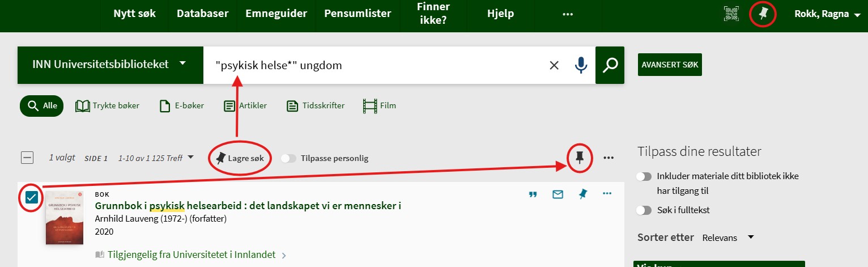The width and height of the screenshot is (868, 267).
Task: Filter by Trykte bøker
Action: coord(107,105)
